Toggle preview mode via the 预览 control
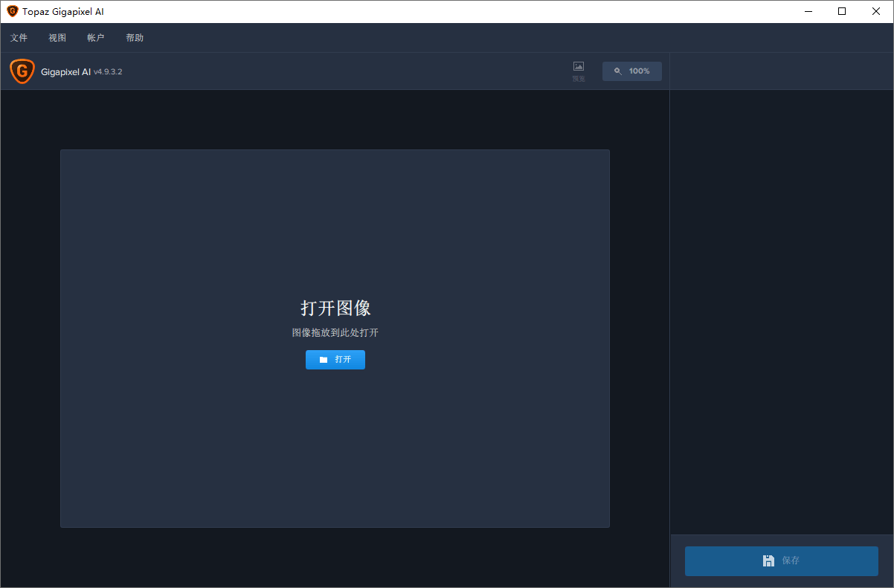Image resolution: width=894 pixels, height=588 pixels. (578, 71)
